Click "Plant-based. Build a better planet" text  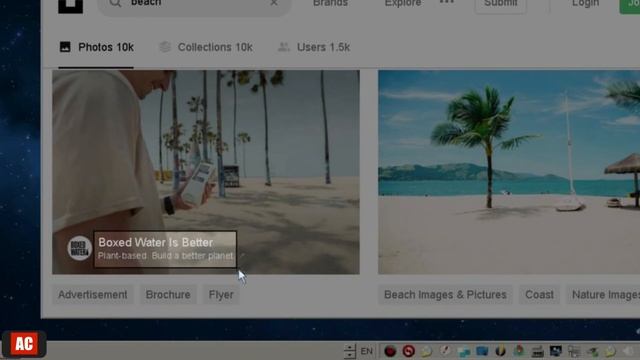click(x=165, y=256)
